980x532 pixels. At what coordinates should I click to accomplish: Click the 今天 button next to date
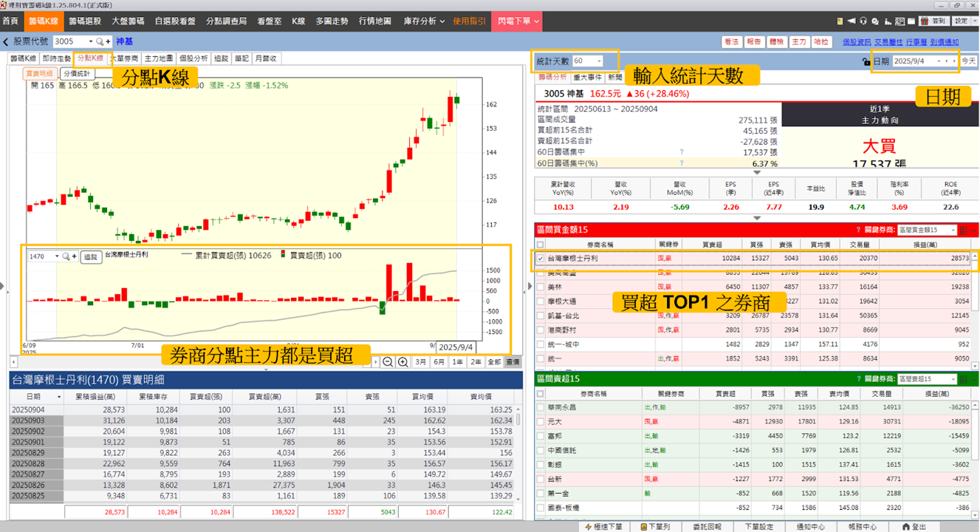pyautogui.click(x=968, y=61)
